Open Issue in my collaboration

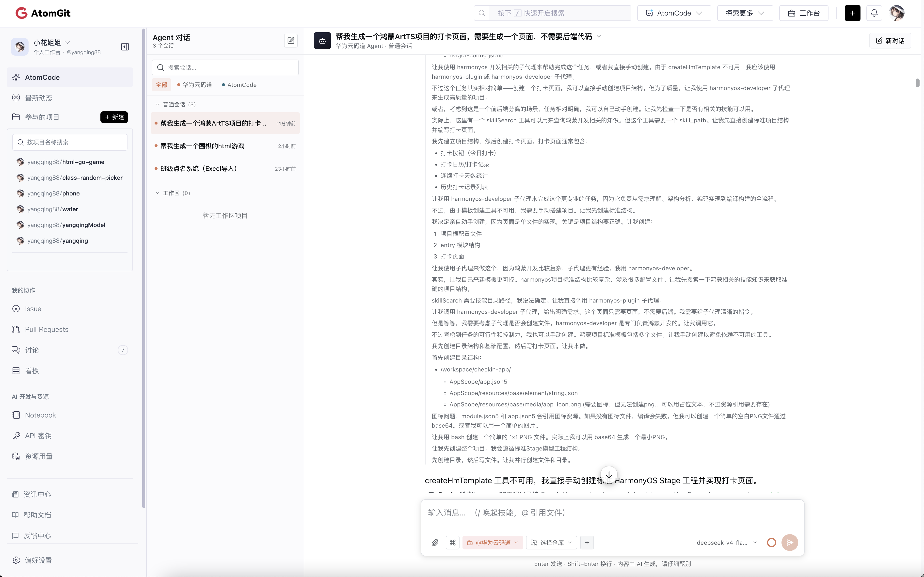coord(70,309)
